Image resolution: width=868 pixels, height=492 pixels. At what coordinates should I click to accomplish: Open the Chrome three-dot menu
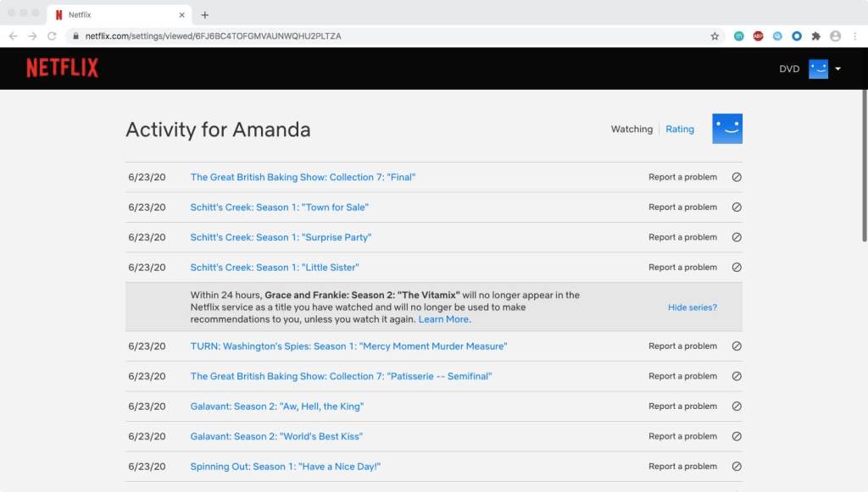tap(855, 36)
